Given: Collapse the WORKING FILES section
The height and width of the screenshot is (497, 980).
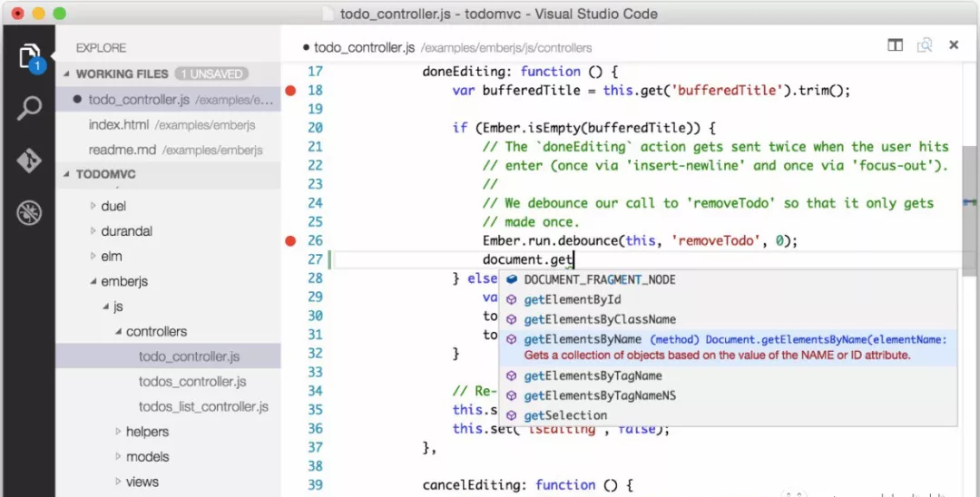Looking at the screenshot, I should [67, 73].
